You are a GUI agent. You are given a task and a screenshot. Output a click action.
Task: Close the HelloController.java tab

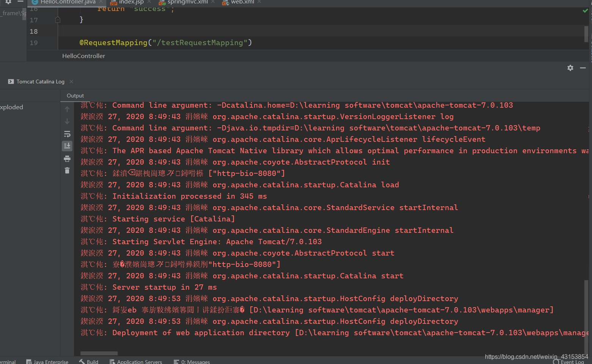click(x=101, y=2)
